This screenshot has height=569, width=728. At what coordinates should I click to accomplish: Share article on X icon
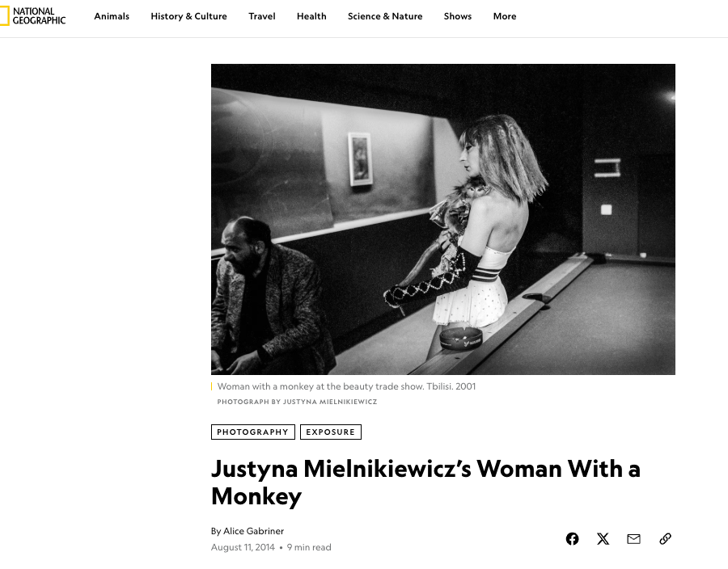click(603, 538)
